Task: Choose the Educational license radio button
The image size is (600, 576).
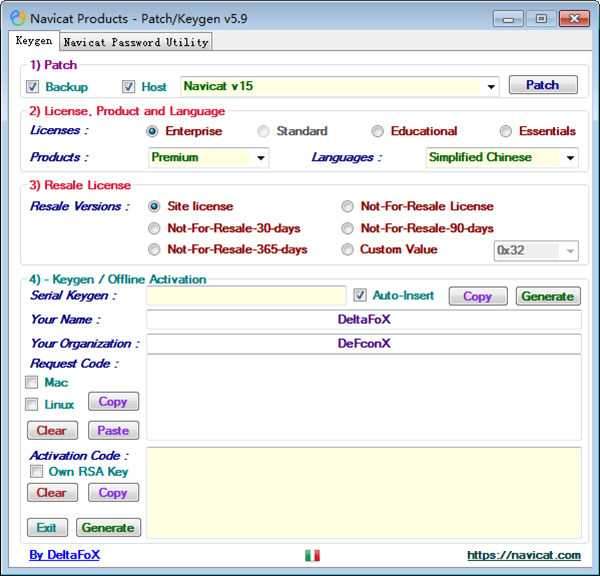Action: [x=377, y=131]
